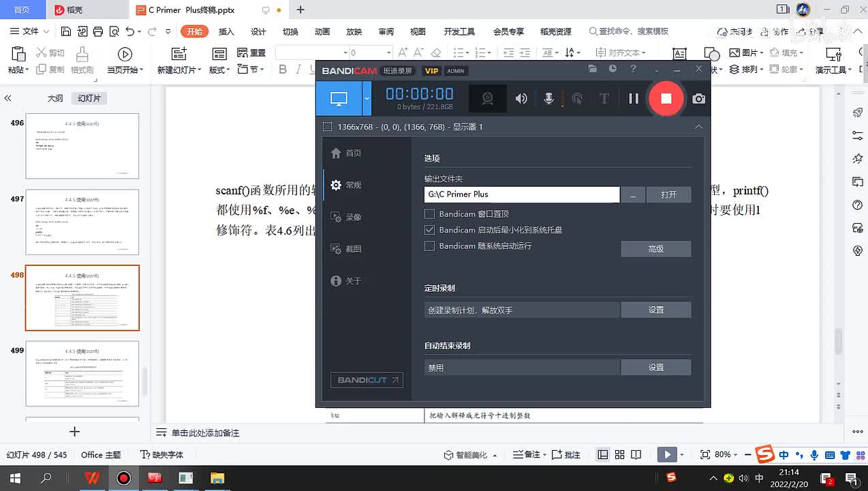Click the 粘贴 paste icon
Viewport: 868px width, 491px height.
tap(18, 55)
